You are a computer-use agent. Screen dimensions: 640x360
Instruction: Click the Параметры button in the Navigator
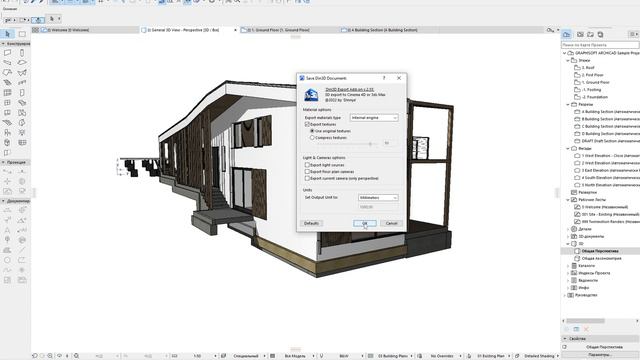click(x=599, y=355)
